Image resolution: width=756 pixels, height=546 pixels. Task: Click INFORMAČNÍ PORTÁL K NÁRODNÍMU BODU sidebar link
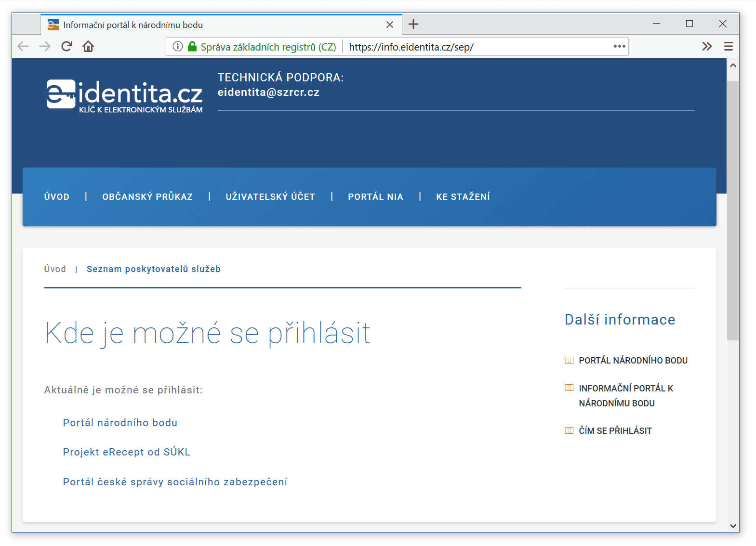(626, 396)
